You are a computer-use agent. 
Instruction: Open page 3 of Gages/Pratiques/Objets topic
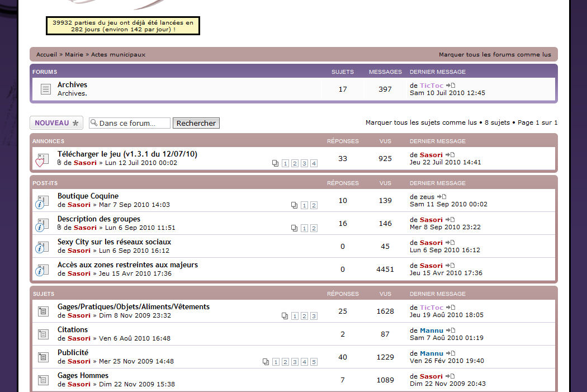pos(314,316)
